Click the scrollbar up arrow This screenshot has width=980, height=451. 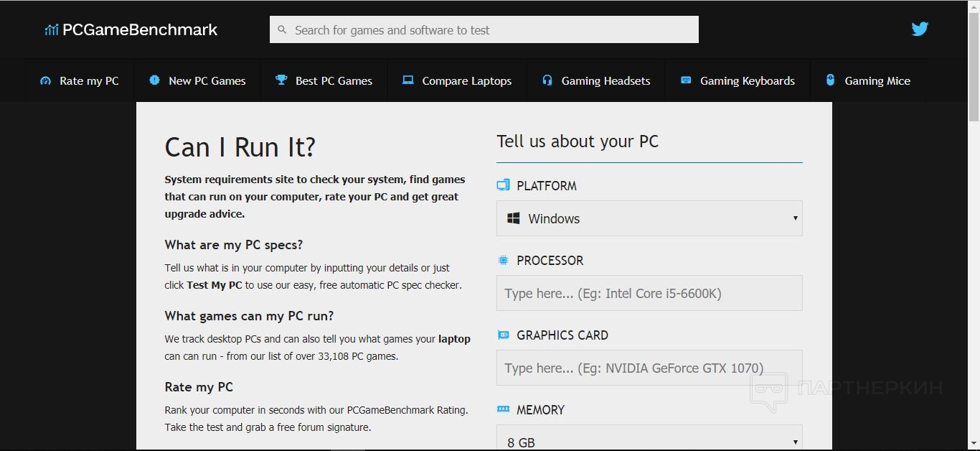pyautogui.click(x=974, y=5)
